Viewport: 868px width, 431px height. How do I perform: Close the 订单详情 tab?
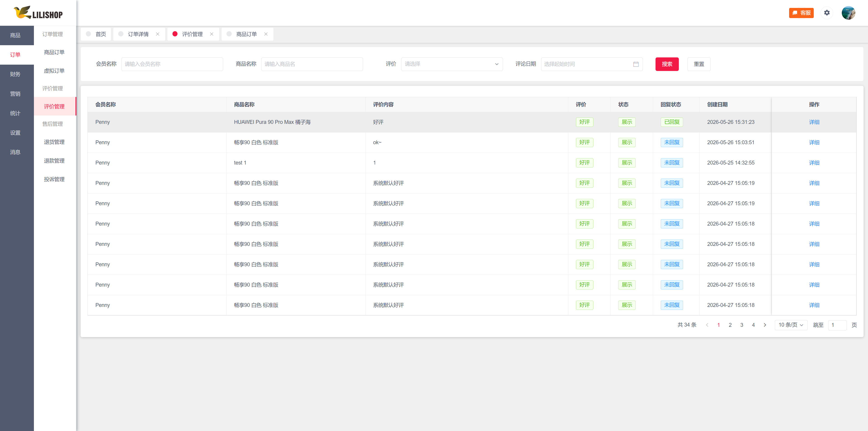point(158,34)
